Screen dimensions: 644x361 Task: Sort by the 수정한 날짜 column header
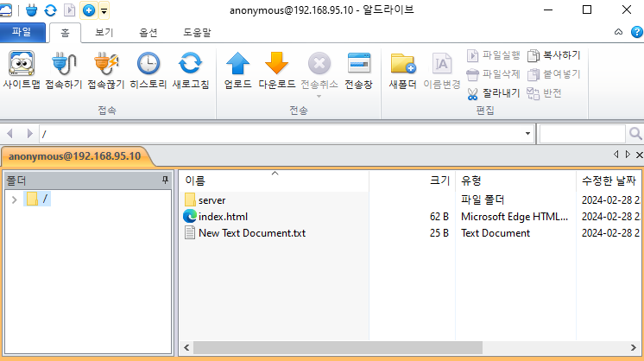pos(609,180)
